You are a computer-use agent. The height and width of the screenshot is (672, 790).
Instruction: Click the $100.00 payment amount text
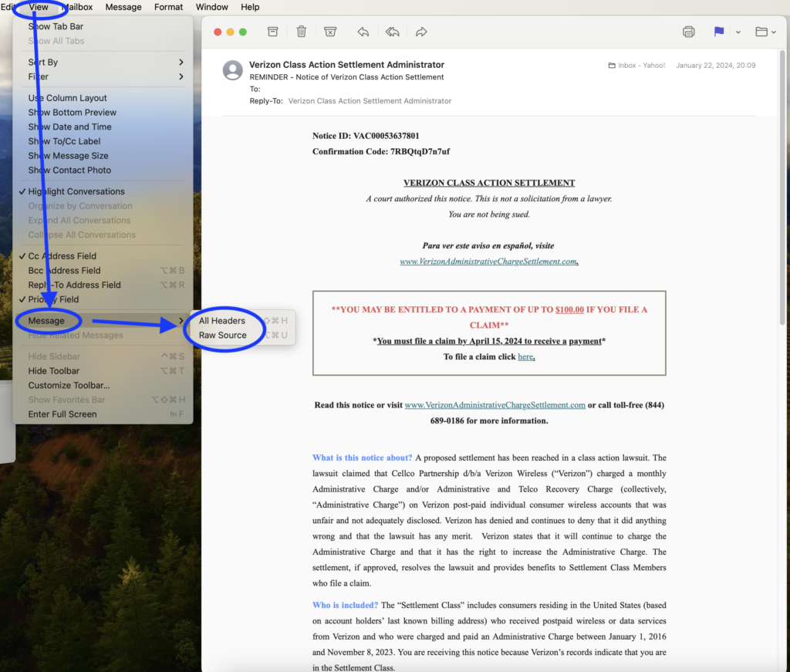[569, 309]
